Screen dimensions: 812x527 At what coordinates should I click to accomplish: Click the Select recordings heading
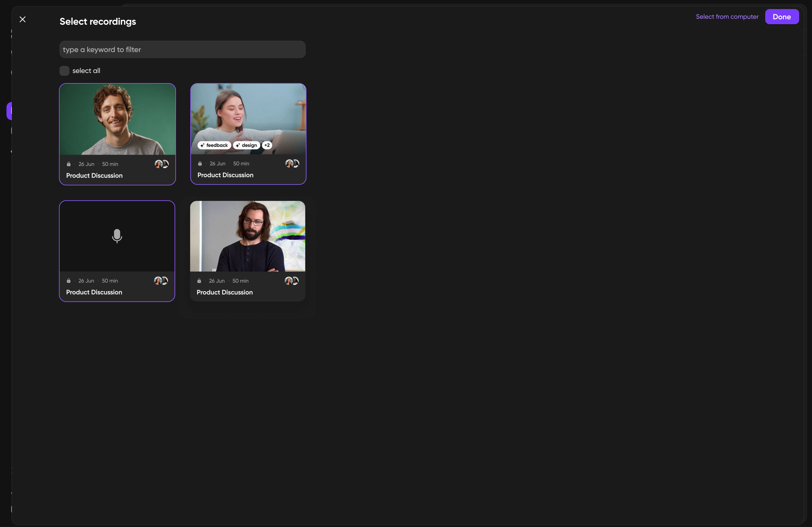click(x=98, y=21)
